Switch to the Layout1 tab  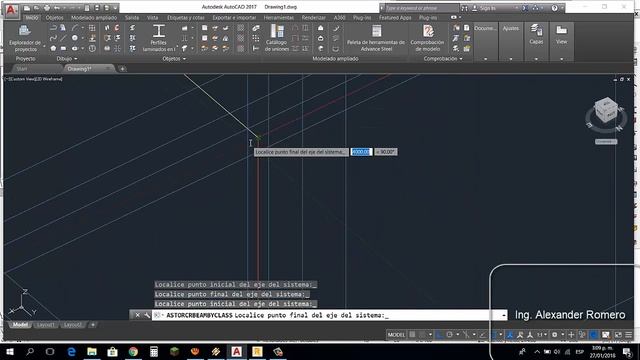(x=46, y=325)
